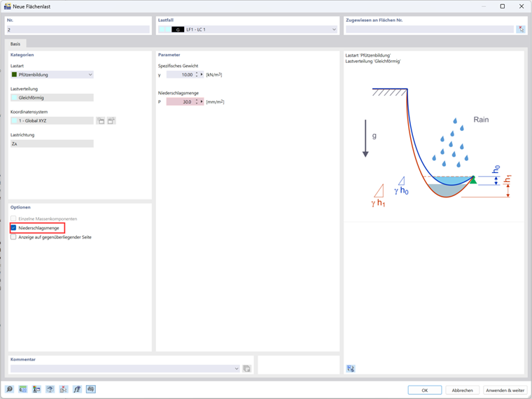Click the units and decimal places icon
Image resolution: width=532 pixels, height=399 pixels.
[23, 389]
